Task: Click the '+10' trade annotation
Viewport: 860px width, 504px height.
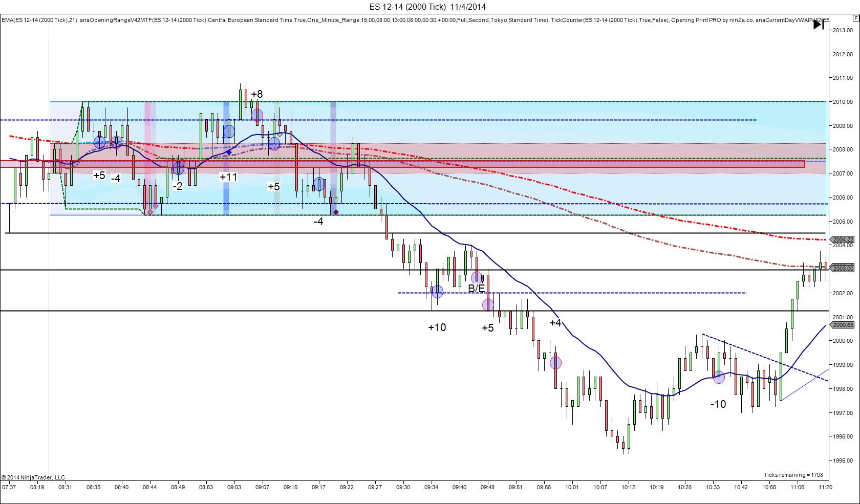Action: 437,327
